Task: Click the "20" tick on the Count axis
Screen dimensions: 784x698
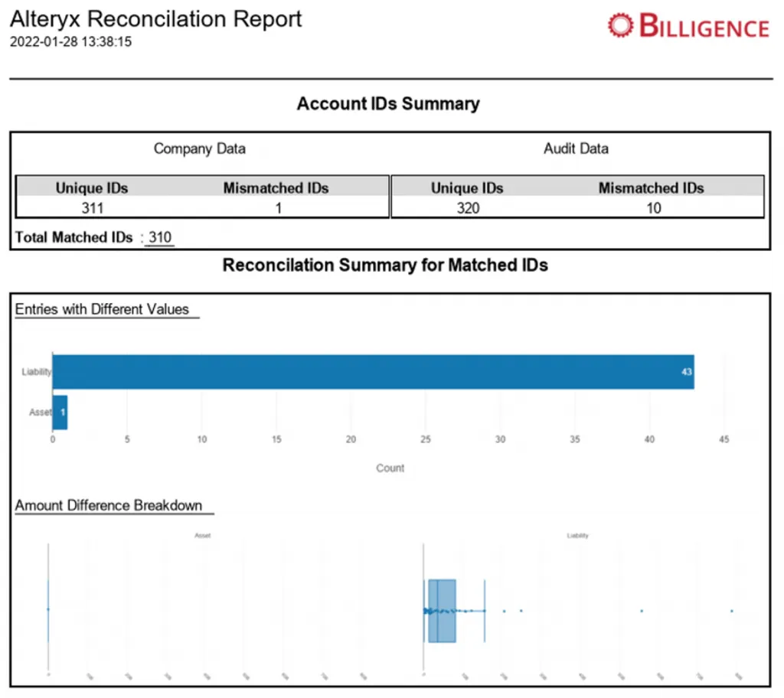Action: click(x=351, y=439)
